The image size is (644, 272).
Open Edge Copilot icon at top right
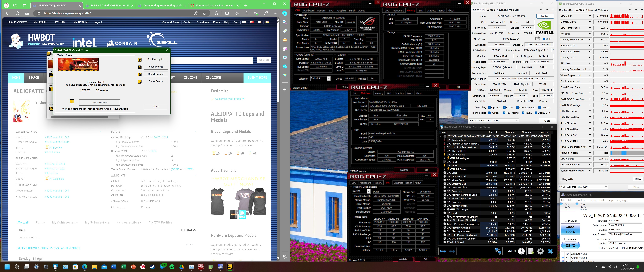[x=285, y=13]
